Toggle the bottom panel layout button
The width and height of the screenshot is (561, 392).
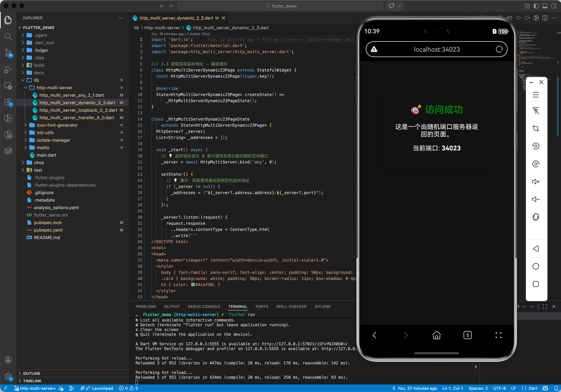coord(545,6)
